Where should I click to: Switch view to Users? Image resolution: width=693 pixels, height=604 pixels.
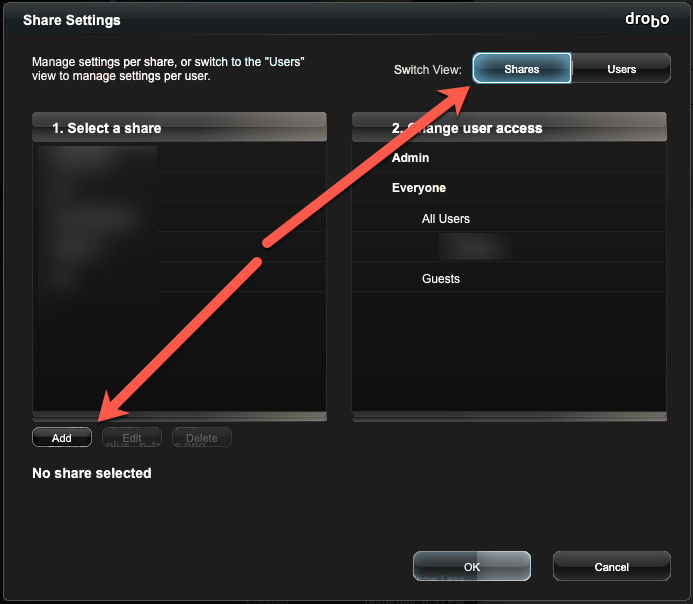pyautogui.click(x=621, y=68)
